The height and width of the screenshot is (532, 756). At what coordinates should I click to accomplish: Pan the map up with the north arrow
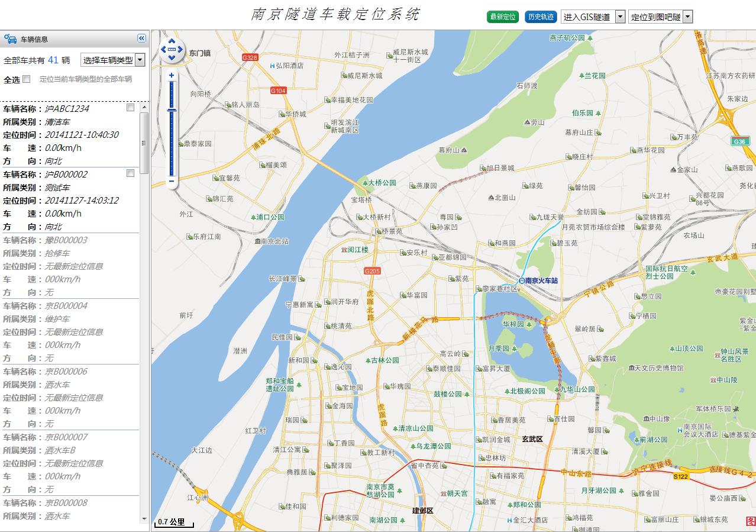pyautogui.click(x=172, y=41)
